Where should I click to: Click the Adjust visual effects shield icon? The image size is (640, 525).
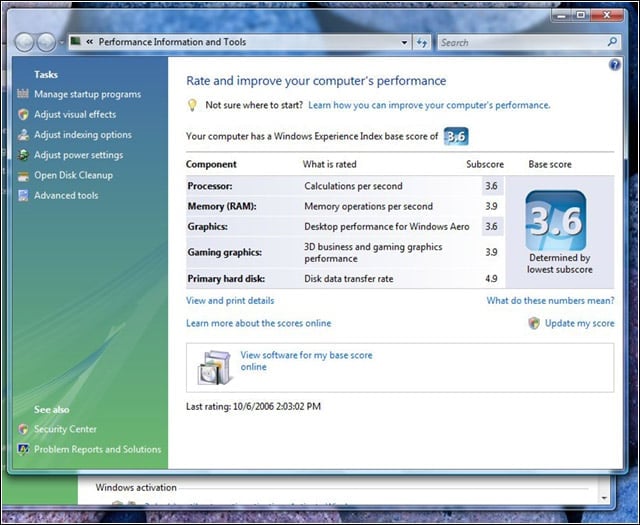[x=23, y=114]
